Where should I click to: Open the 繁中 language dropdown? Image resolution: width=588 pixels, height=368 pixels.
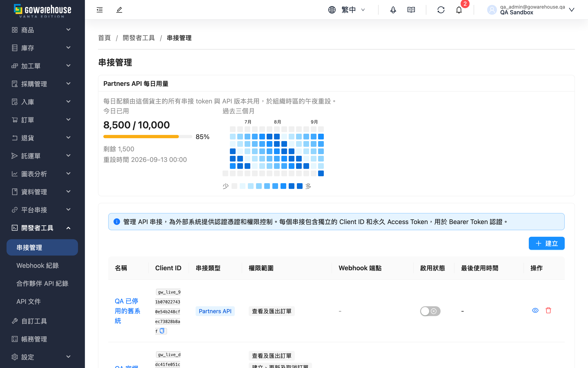tap(347, 10)
